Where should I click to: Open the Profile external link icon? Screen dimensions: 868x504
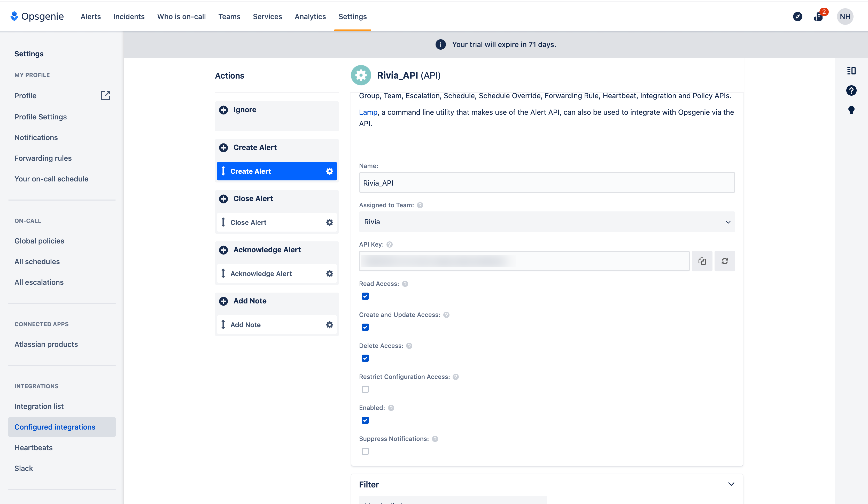pos(105,95)
